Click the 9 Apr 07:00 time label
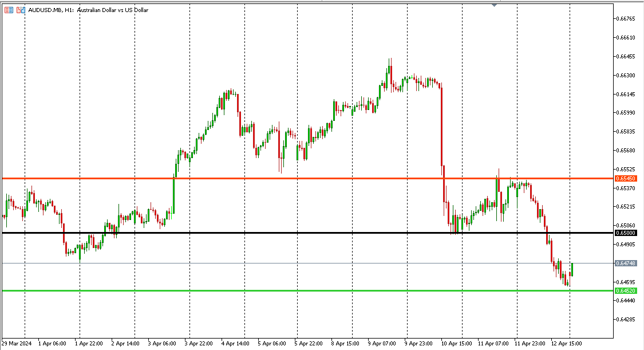The image size is (644, 350). [382, 344]
